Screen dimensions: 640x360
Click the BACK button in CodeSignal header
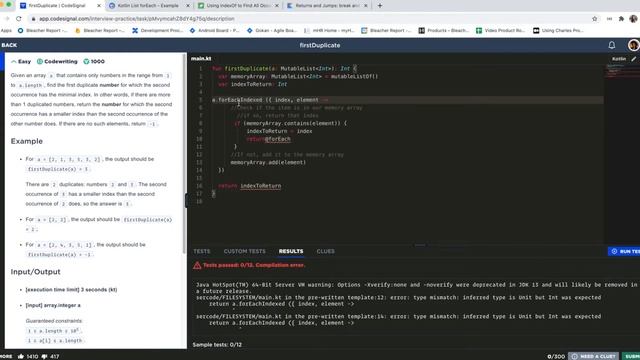point(9,45)
